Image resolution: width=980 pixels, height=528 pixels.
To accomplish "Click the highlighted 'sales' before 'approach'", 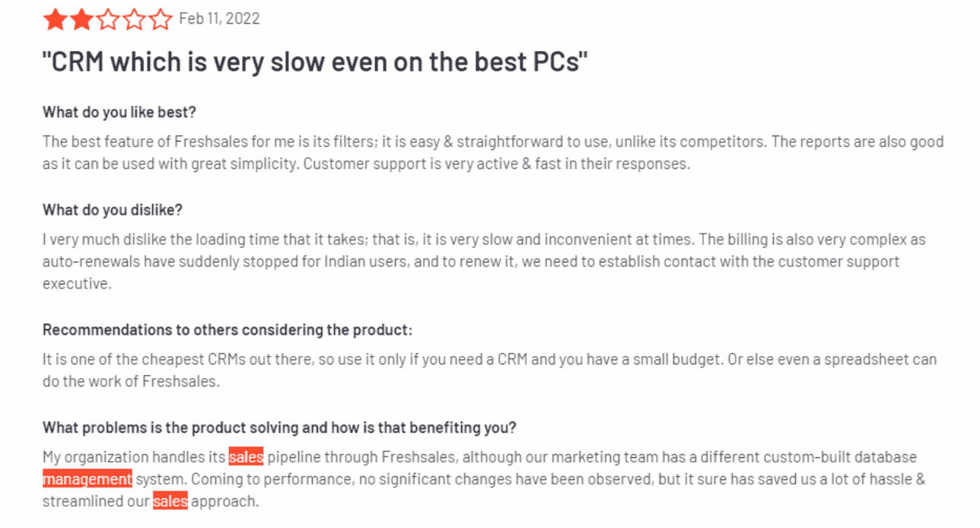I will tap(170, 501).
